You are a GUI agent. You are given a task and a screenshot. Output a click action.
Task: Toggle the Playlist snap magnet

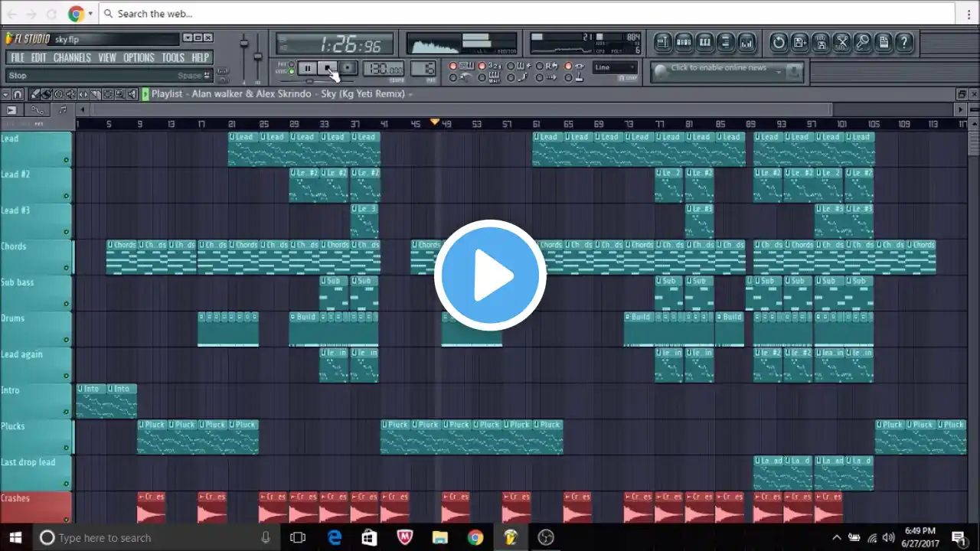click(x=18, y=94)
